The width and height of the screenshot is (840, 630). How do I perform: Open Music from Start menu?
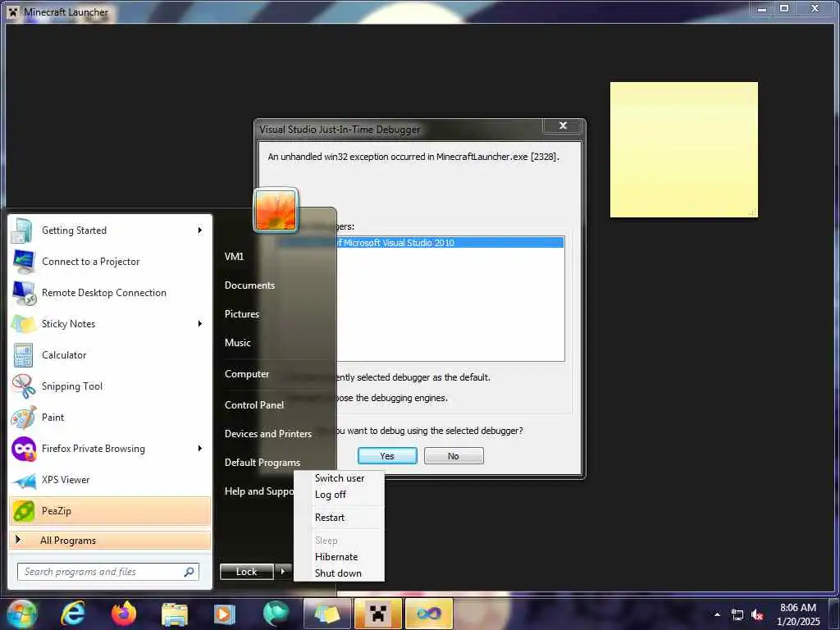click(238, 343)
